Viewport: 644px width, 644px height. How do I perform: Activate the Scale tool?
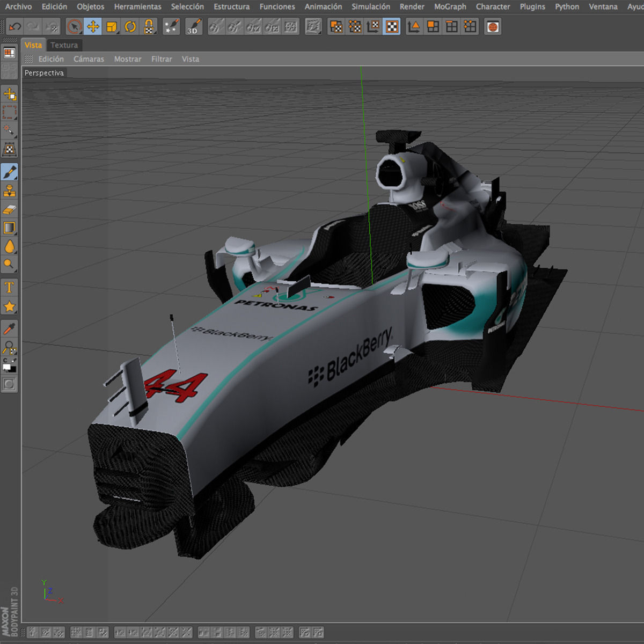pos(112,26)
